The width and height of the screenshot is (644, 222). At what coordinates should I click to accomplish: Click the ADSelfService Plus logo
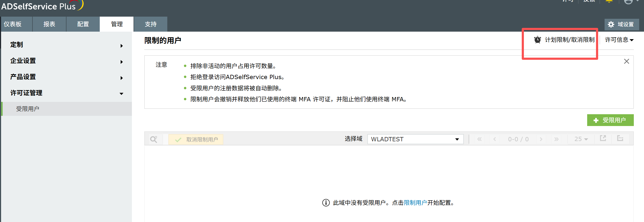pyautogui.click(x=42, y=6)
